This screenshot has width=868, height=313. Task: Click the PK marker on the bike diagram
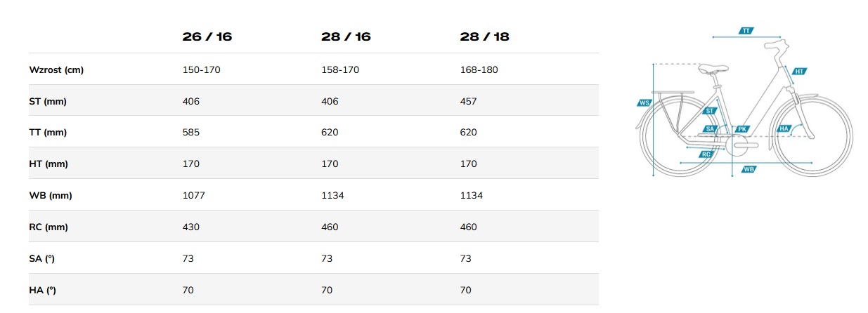pos(741,129)
